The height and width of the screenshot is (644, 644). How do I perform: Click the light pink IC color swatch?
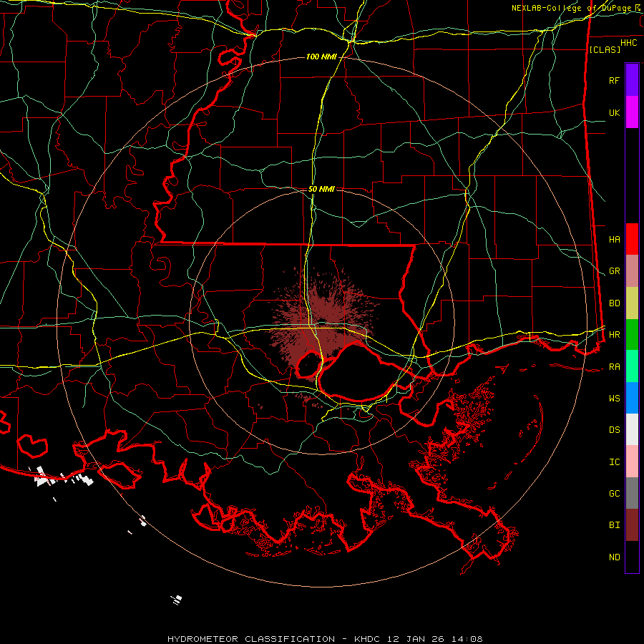point(632,462)
